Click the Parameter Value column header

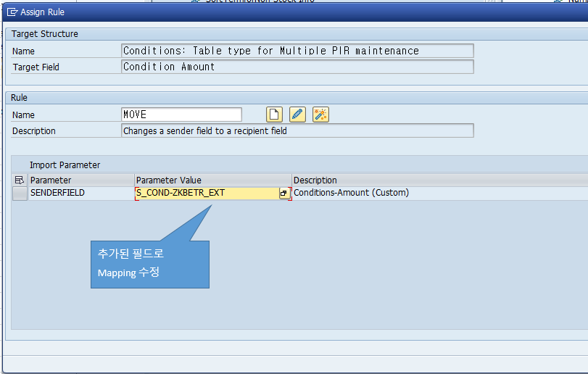[212, 180]
